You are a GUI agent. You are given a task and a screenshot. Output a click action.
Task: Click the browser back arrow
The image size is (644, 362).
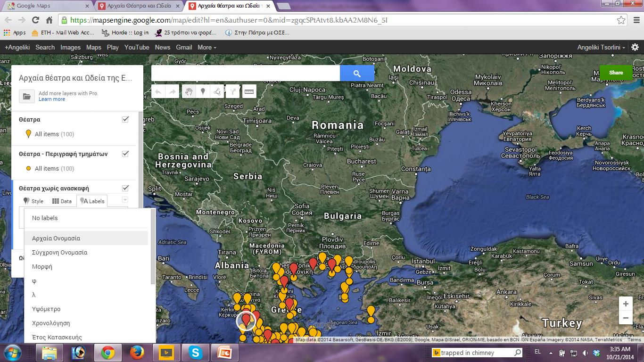click(8, 20)
